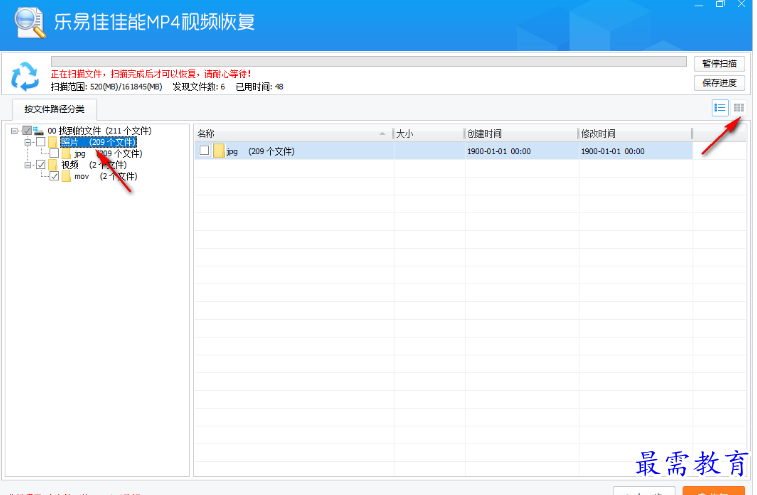757x495 pixels.
Task: Collapse the 找到的文件 root tree node
Action: click(14, 131)
